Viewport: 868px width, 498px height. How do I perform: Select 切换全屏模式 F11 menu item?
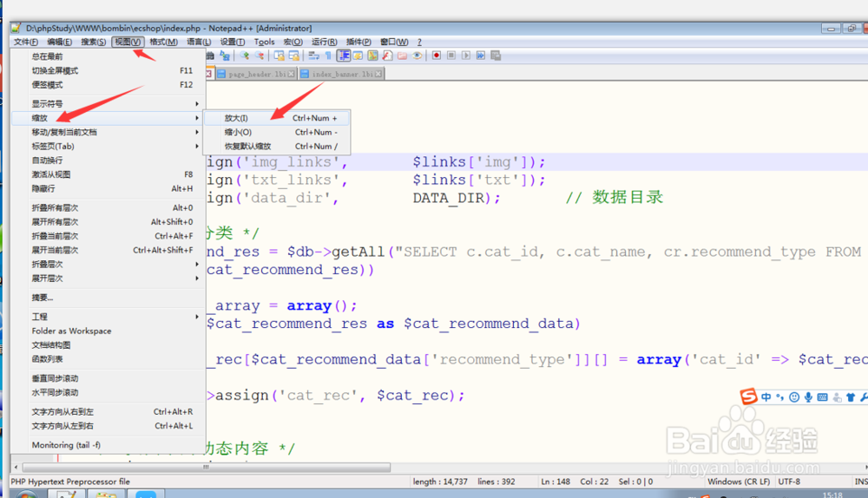(108, 71)
